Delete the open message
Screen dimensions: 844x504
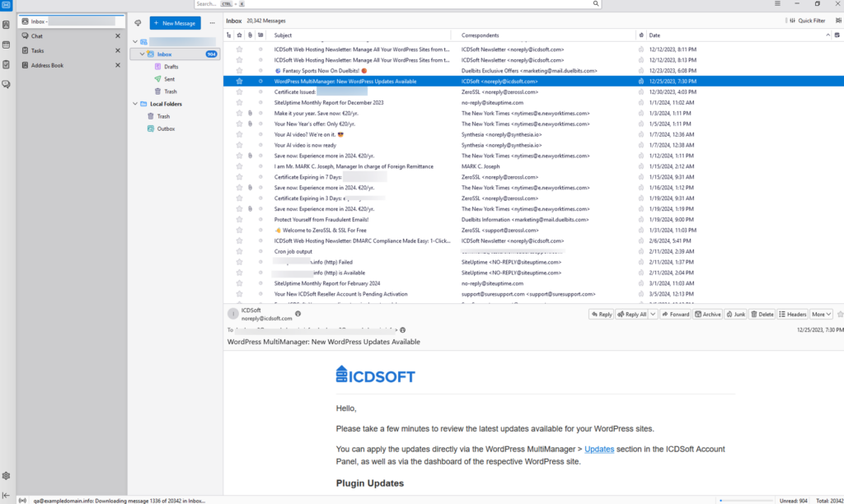pyautogui.click(x=762, y=314)
